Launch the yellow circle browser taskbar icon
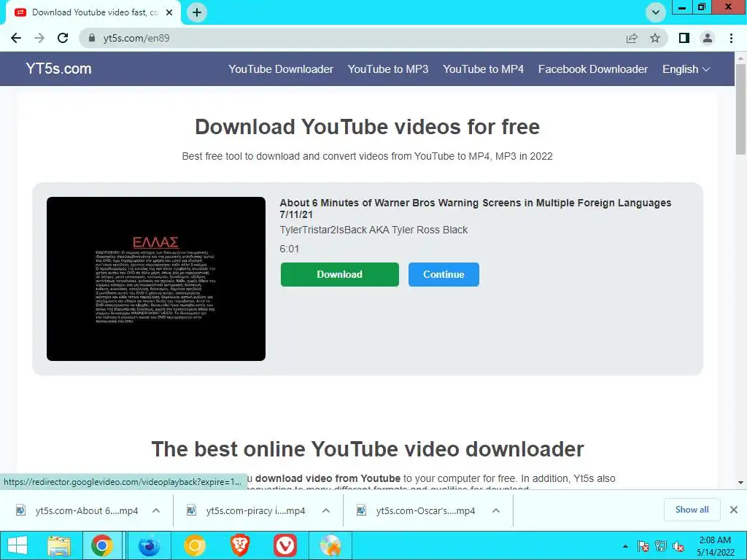This screenshot has height=560, width=747. pos(194,545)
